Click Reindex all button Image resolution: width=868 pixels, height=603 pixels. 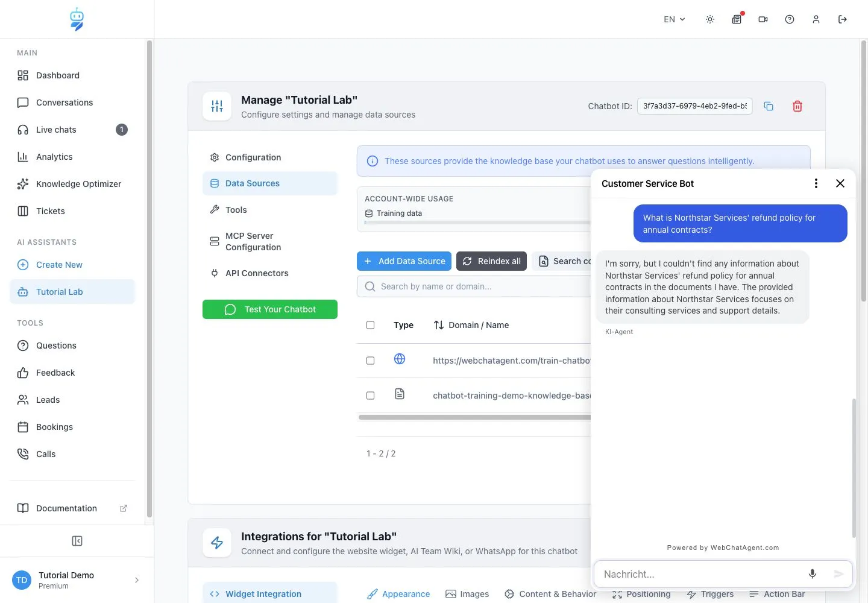click(x=492, y=261)
